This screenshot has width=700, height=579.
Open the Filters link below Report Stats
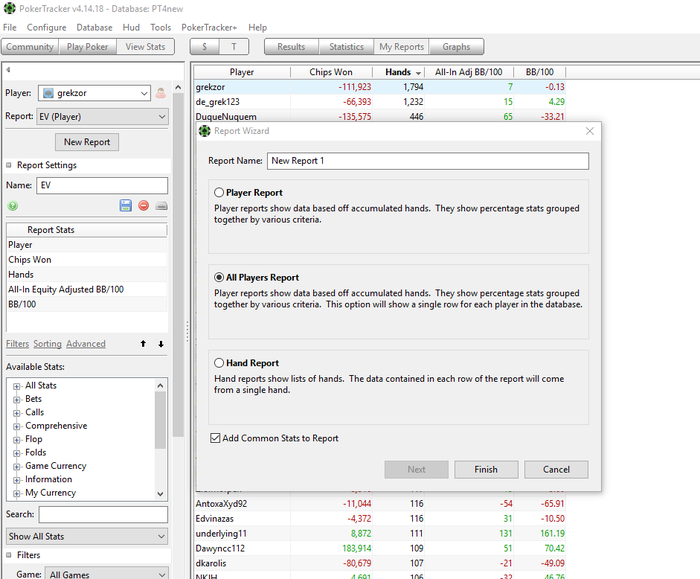(17, 344)
